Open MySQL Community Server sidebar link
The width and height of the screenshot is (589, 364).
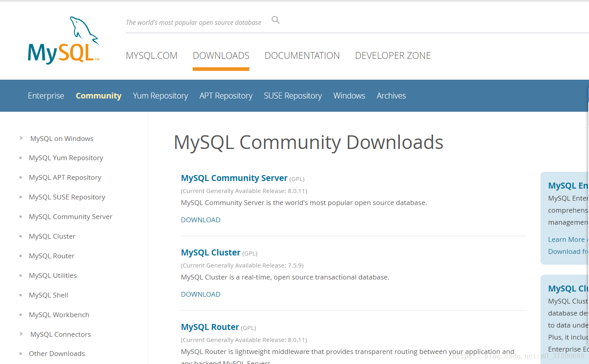tap(71, 217)
